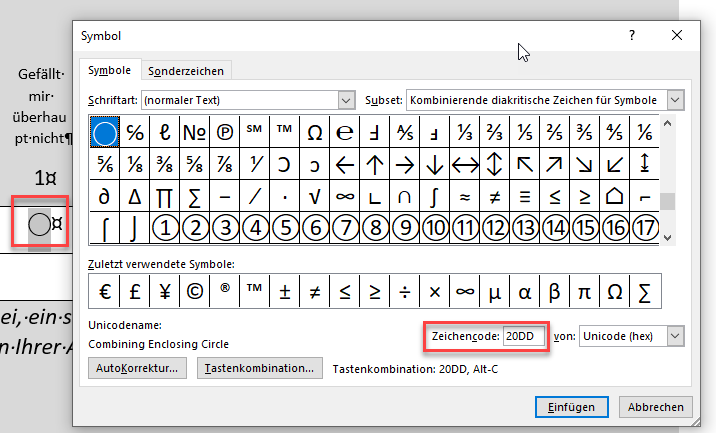Viewport: 716px width, 433px height.
Task: Click the AutoKorrektur button
Action: click(137, 368)
